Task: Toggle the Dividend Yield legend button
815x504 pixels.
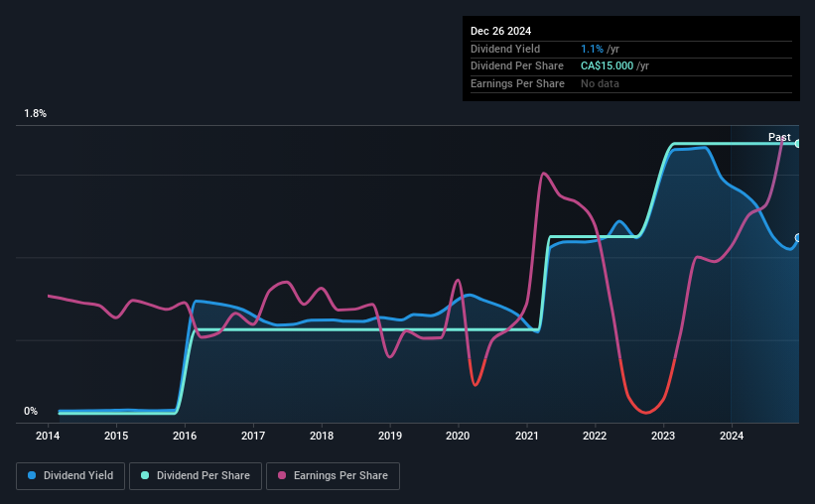Action: coord(70,476)
